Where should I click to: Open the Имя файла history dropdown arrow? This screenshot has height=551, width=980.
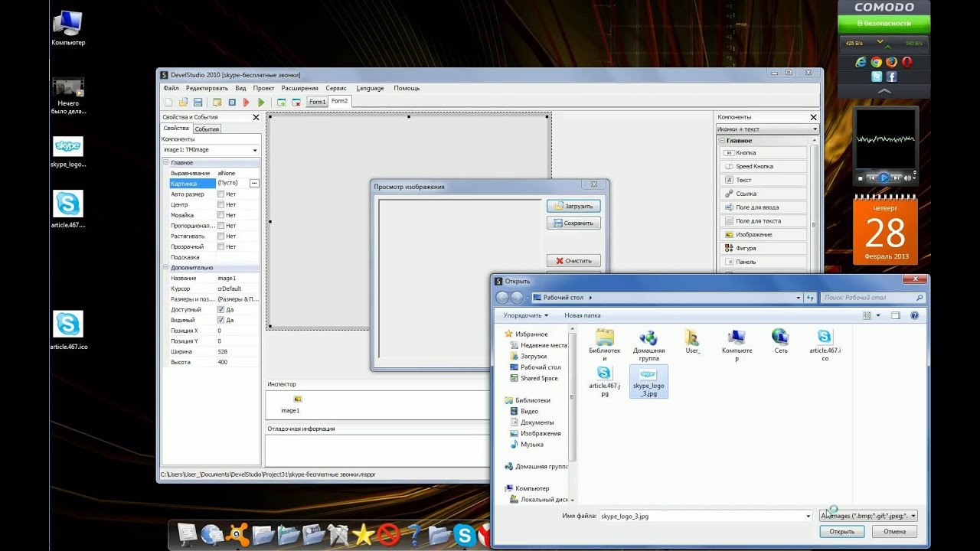pyautogui.click(x=808, y=517)
